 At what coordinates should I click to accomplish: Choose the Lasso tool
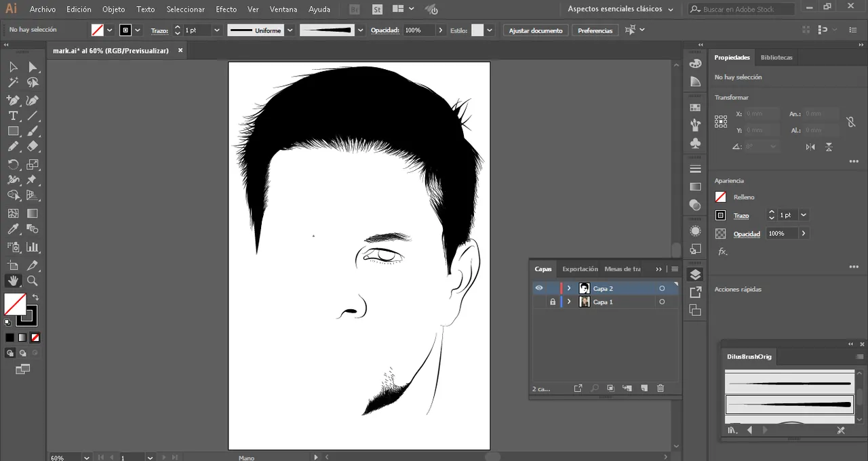click(x=33, y=83)
